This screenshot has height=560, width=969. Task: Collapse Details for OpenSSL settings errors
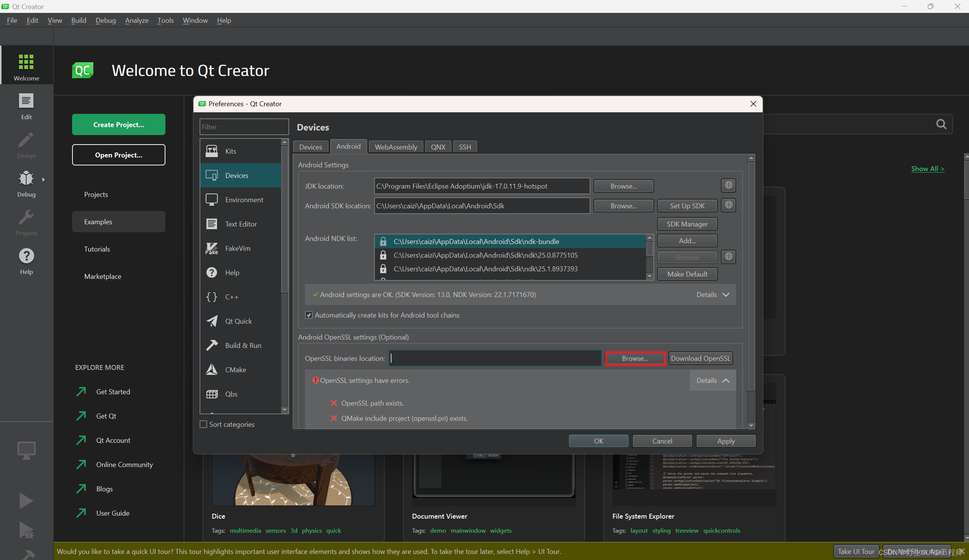[713, 380]
